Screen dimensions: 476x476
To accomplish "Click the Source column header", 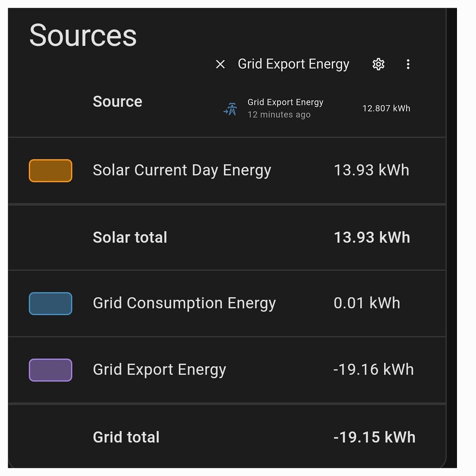I will coord(117,101).
